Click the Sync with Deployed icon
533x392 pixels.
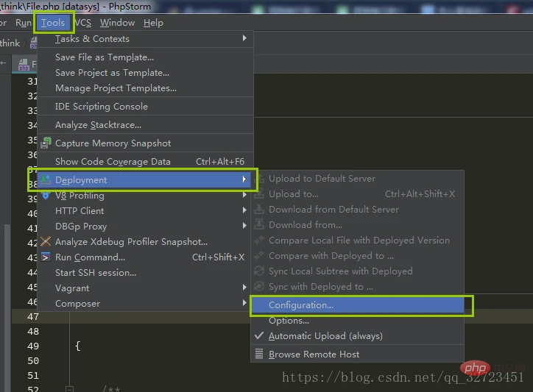(x=258, y=287)
